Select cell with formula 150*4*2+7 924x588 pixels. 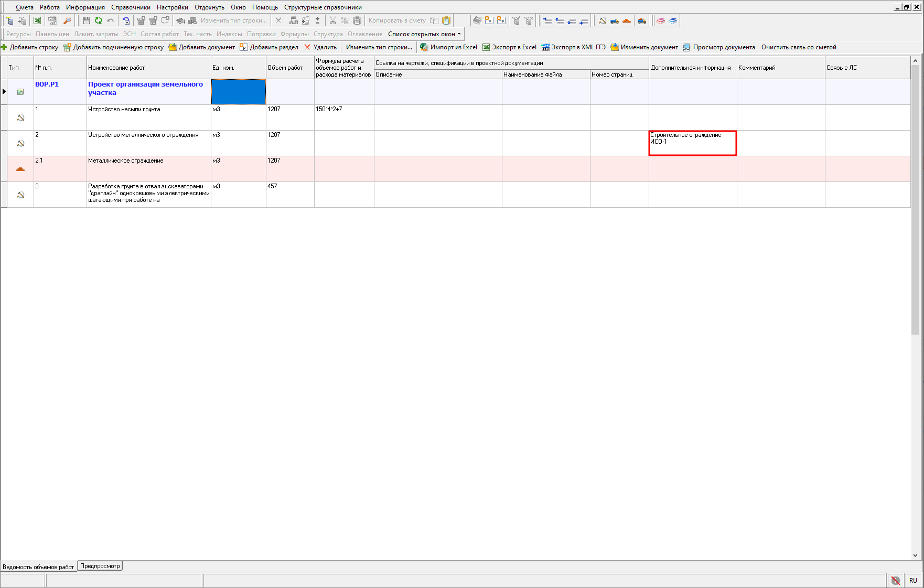343,117
